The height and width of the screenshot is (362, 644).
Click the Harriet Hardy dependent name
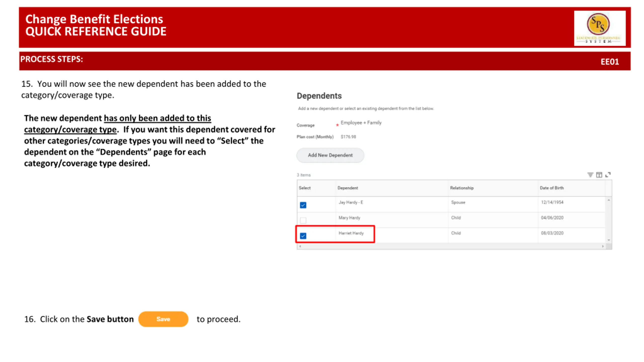351,233
